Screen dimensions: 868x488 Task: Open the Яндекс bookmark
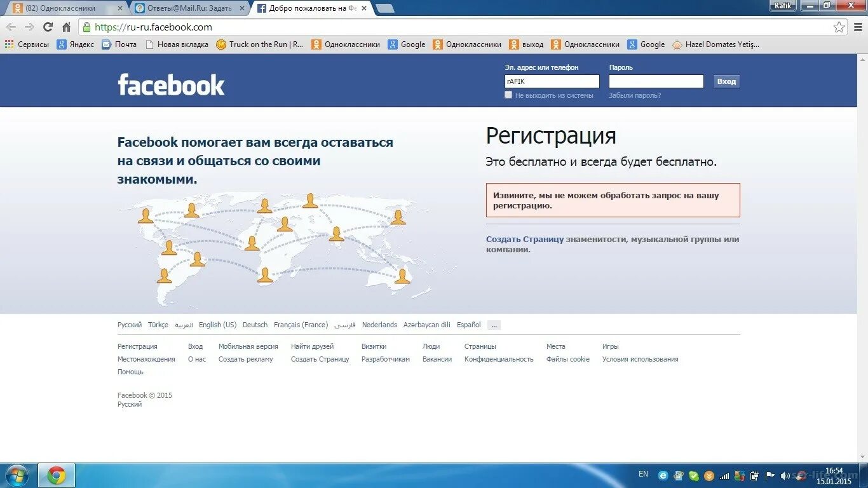tap(75, 44)
